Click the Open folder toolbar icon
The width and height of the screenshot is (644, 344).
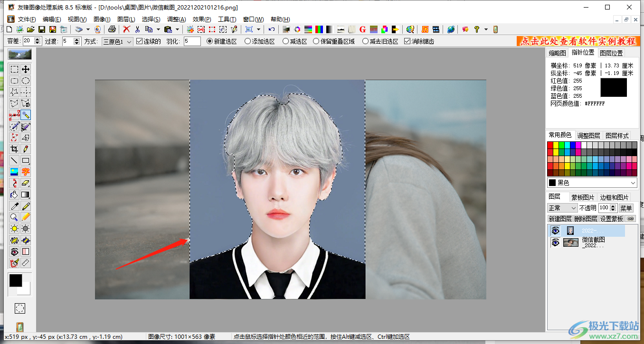(x=30, y=29)
